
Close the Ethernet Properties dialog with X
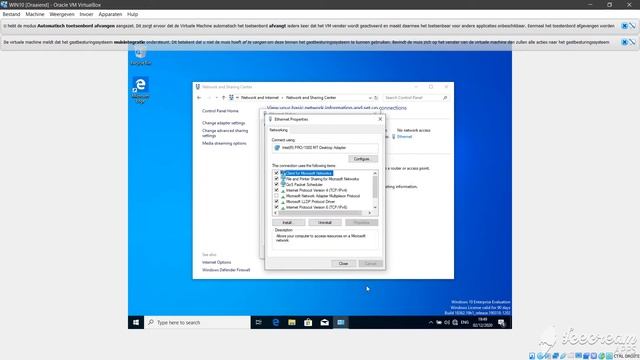tap(380, 119)
